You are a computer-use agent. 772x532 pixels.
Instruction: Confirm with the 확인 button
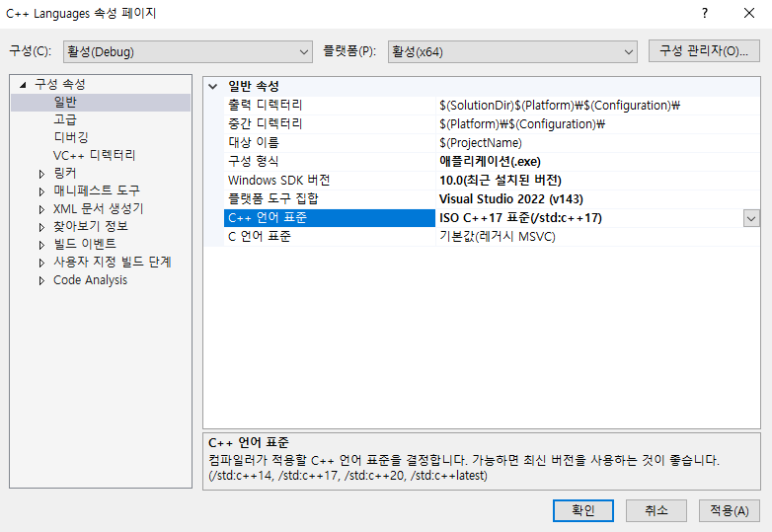582,510
